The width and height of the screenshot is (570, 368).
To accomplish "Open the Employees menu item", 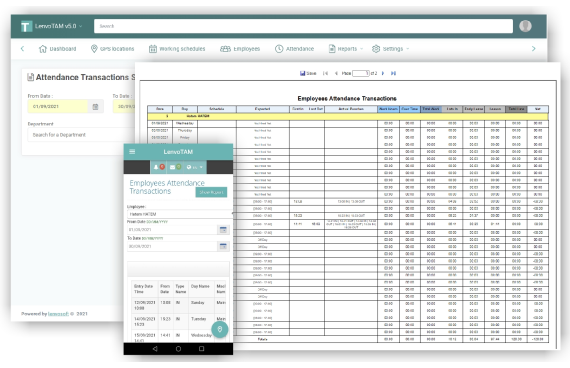I will (x=240, y=49).
